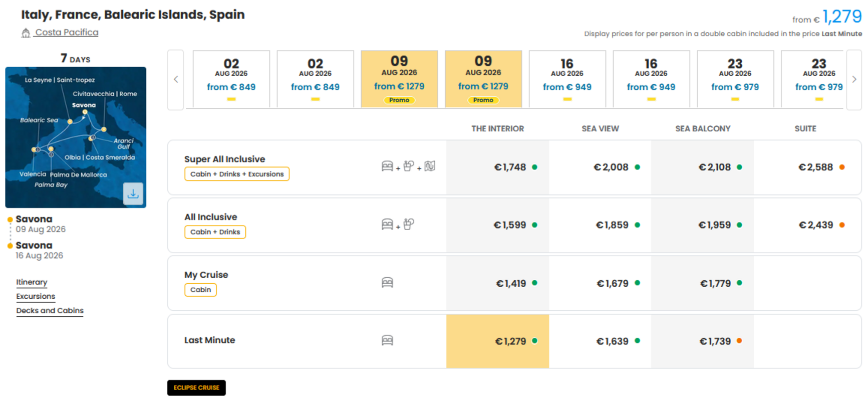Open the Costa Pacifica ship link
Viewport: 868px width, 401px height.
(x=67, y=32)
